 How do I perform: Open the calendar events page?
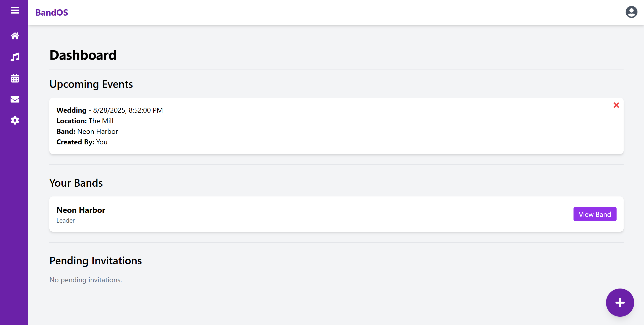tap(15, 78)
